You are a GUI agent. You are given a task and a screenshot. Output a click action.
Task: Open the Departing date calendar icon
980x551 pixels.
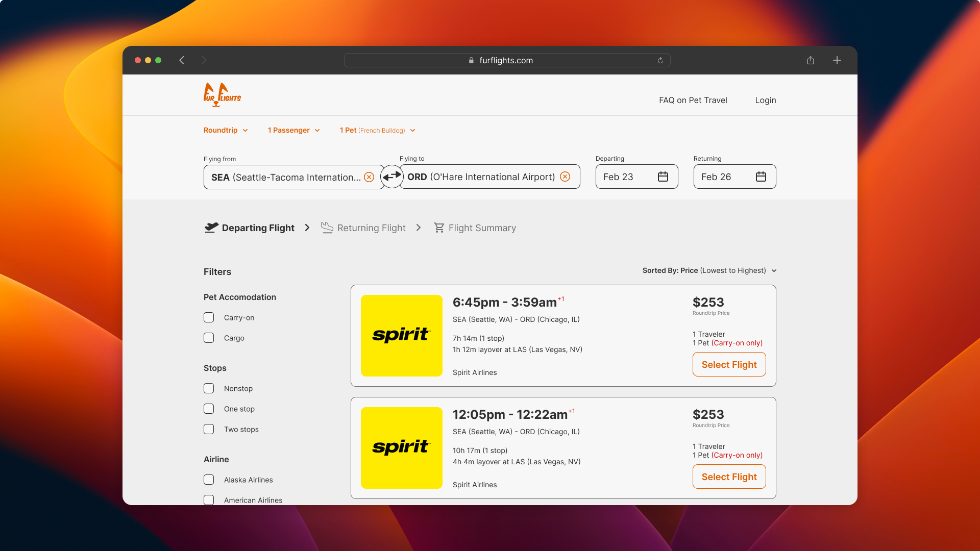click(x=663, y=177)
